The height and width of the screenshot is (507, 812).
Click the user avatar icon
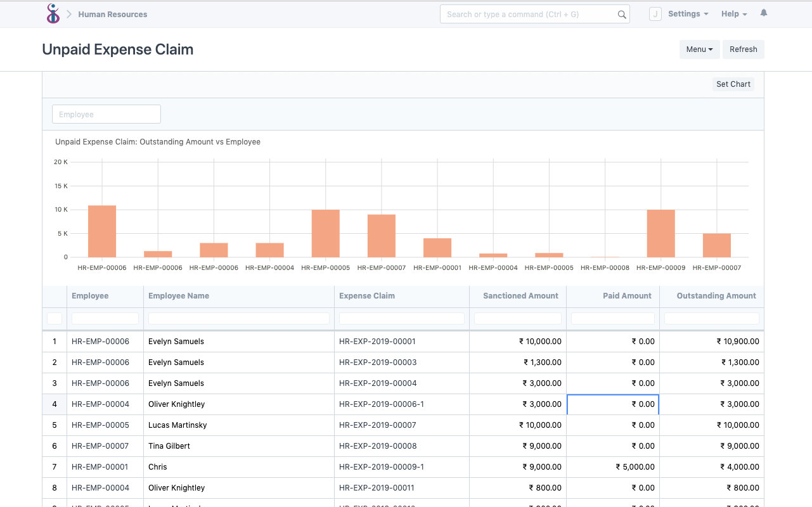(655, 13)
